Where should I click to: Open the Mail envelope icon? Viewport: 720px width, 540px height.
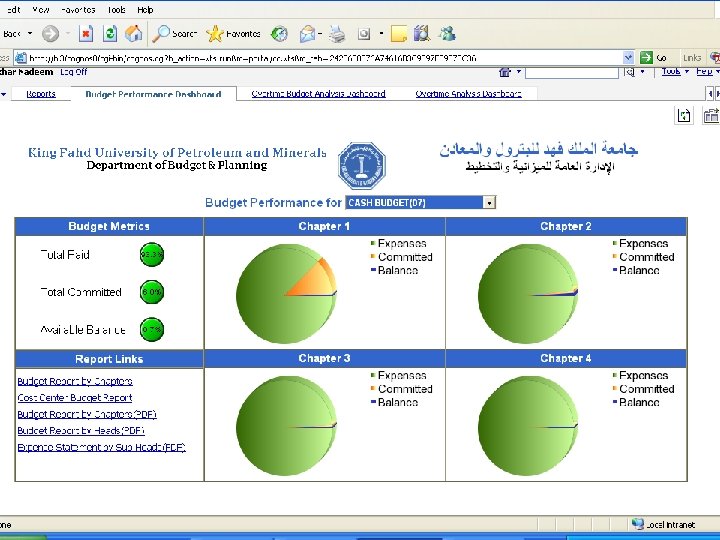coord(307,34)
